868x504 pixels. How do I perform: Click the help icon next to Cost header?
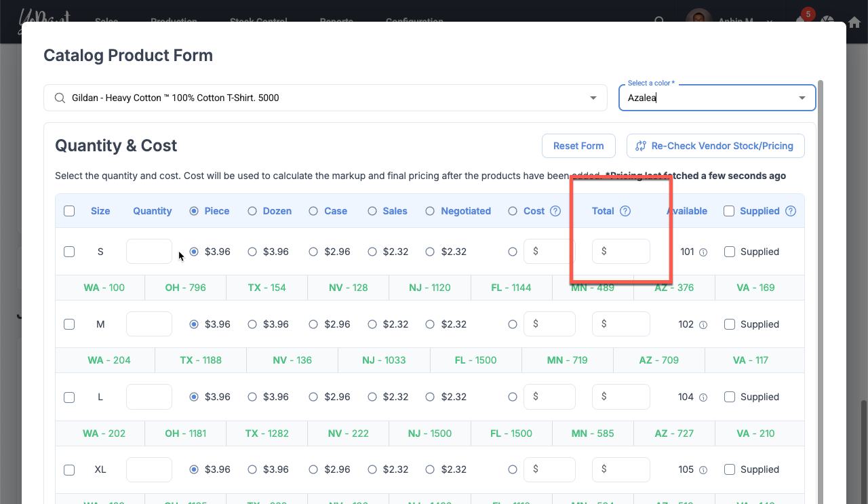point(555,211)
